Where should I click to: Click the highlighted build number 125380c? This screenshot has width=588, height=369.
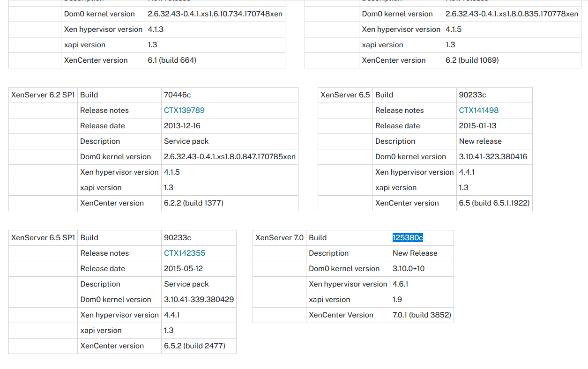coord(408,238)
